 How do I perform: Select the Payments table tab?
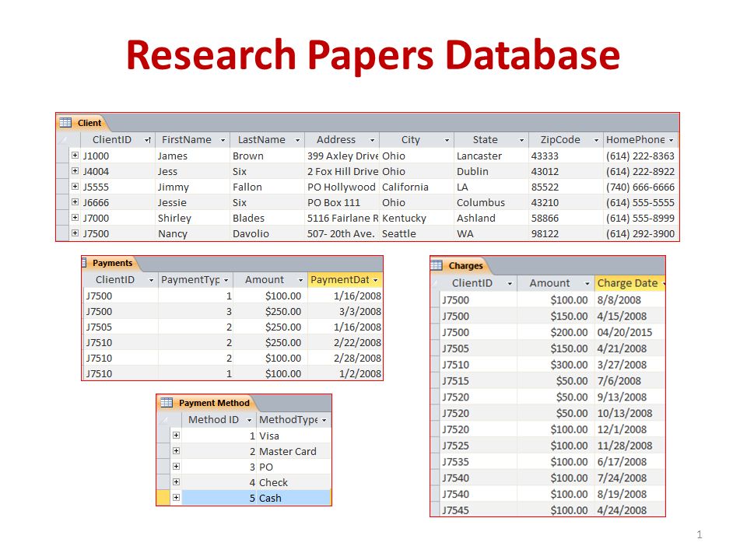coord(110,263)
